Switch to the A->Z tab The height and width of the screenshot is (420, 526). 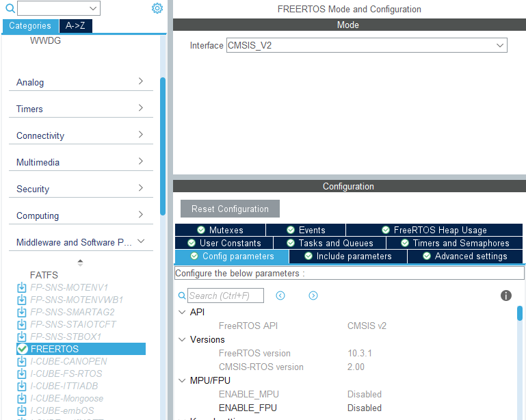pos(75,26)
